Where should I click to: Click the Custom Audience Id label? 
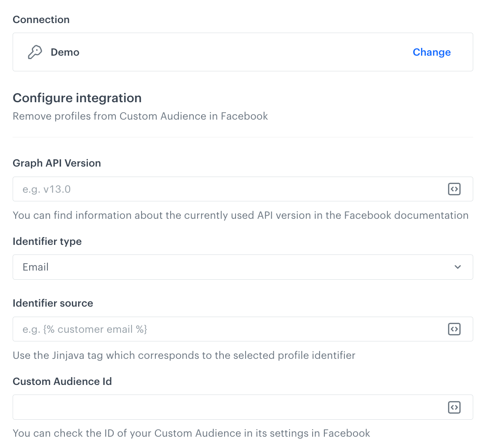62,381
